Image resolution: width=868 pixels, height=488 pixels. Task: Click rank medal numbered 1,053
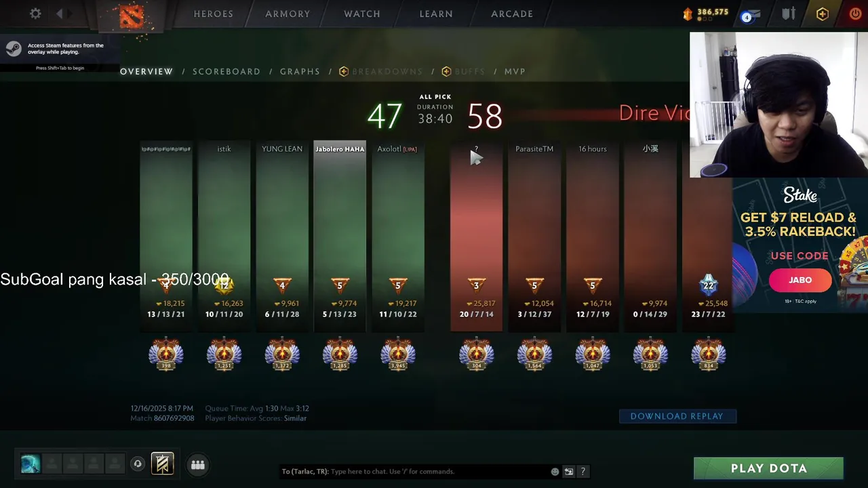tap(650, 354)
